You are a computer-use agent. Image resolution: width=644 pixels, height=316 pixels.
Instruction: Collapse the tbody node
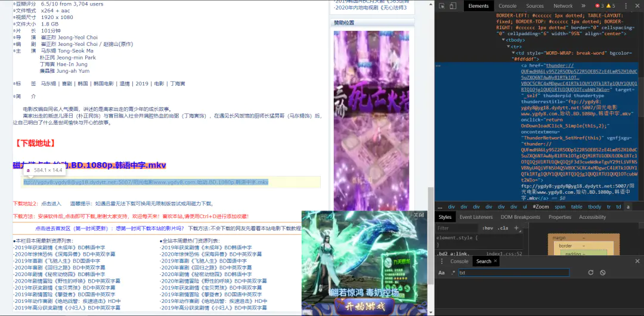(503, 41)
